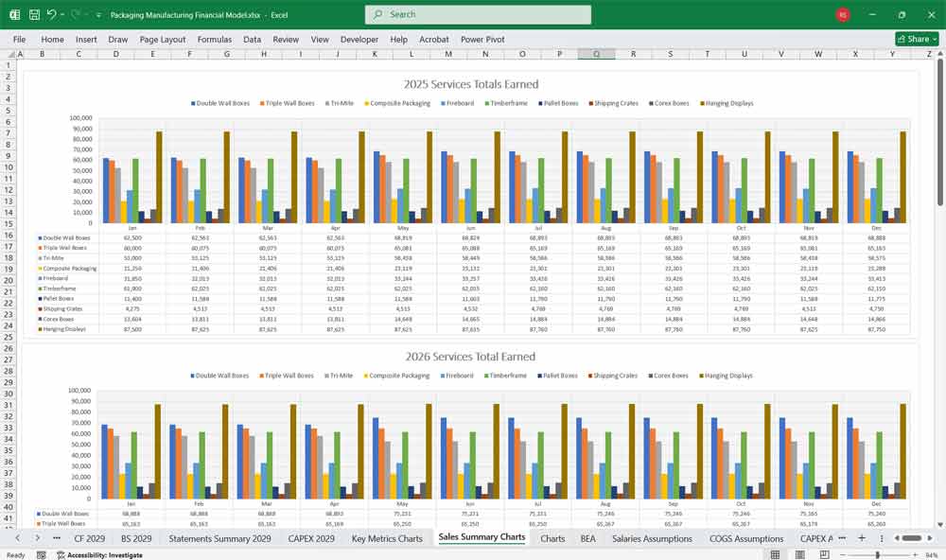Click the Search box in the title bar
The width and height of the screenshot is (946, 560).
tap(478, 14)
